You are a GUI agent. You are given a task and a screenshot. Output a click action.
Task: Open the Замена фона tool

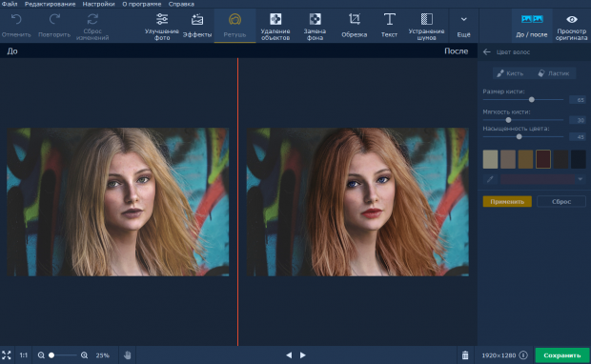coord(315,27)
